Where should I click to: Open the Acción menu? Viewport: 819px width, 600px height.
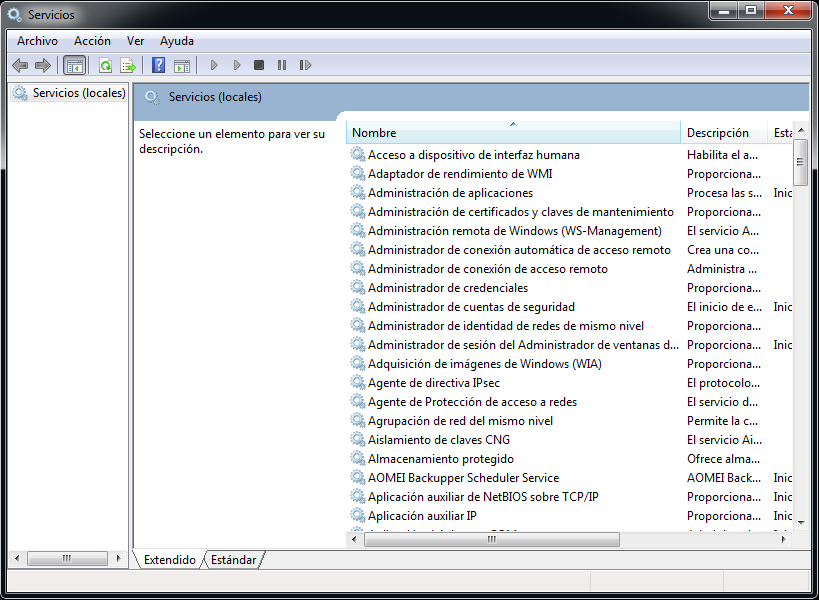92,41
